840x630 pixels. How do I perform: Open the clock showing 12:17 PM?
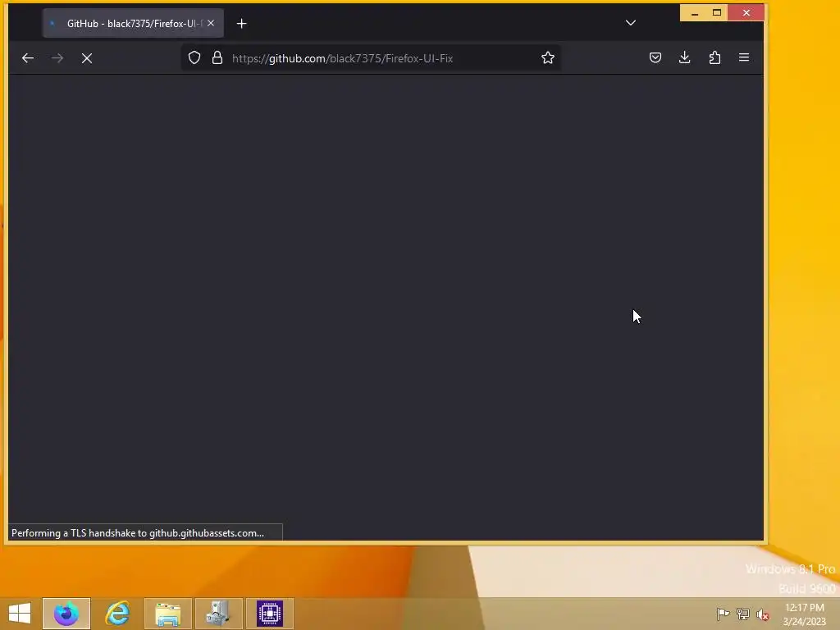(x=805, y=614)
